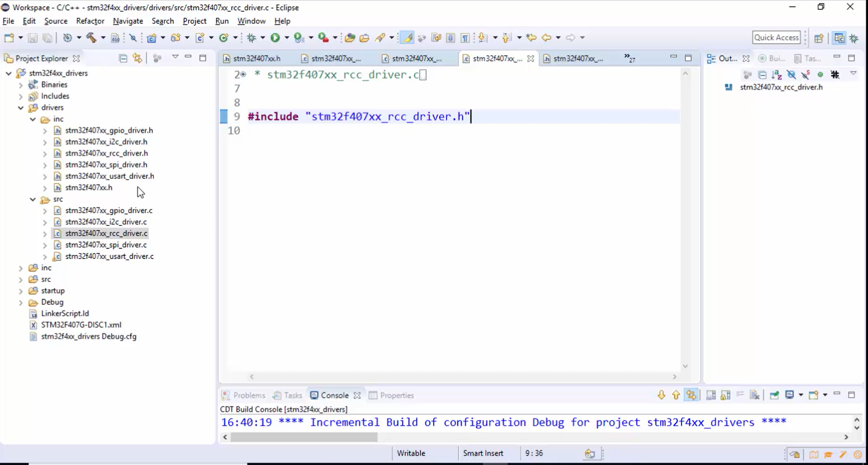
Task: Open the Project menu
Action: click(194, 21)
